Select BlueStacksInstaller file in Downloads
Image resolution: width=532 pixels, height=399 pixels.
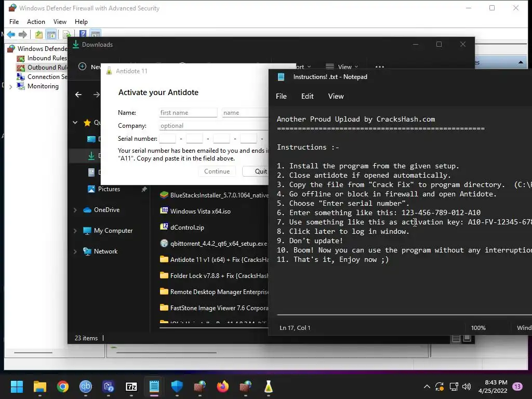214,195
